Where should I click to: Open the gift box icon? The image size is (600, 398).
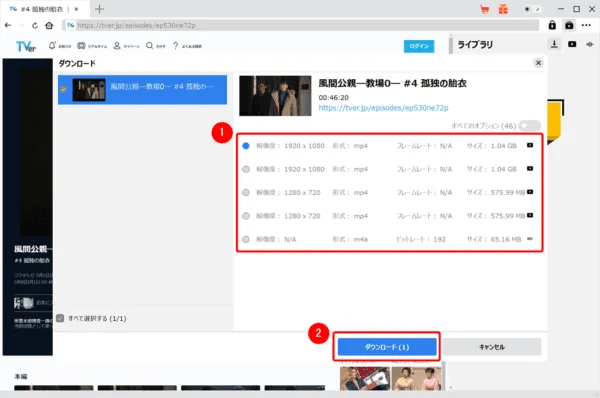click(503, 9)
